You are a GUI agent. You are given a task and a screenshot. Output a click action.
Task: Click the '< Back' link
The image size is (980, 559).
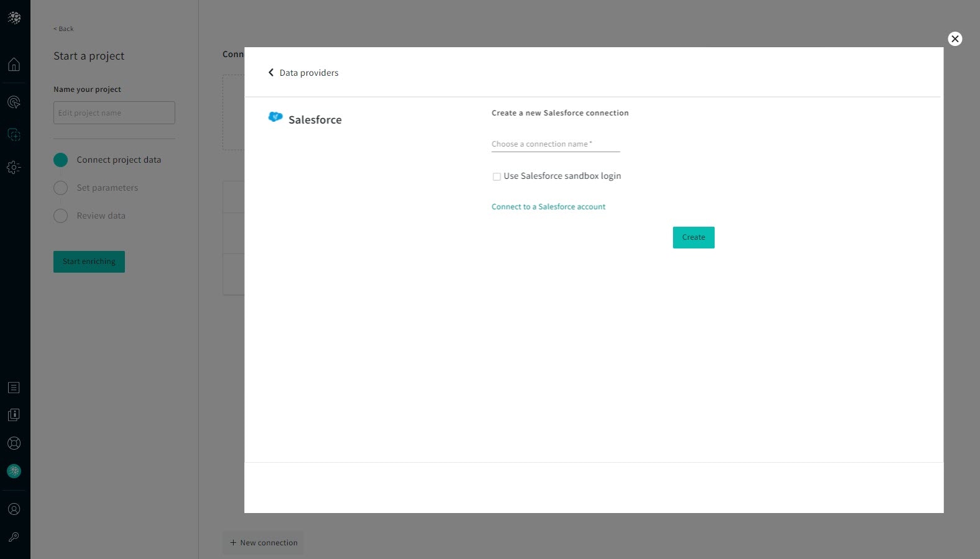click(63, 29)
